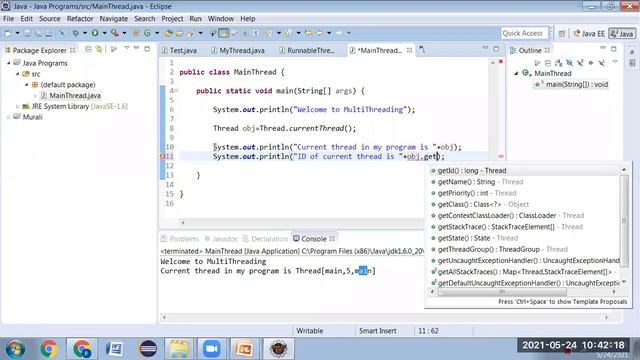Image resolution: width=640 pixels, height=360 pixels.
Task: Click the Search flashlight toolbar icon
Action: pos(191,33)
